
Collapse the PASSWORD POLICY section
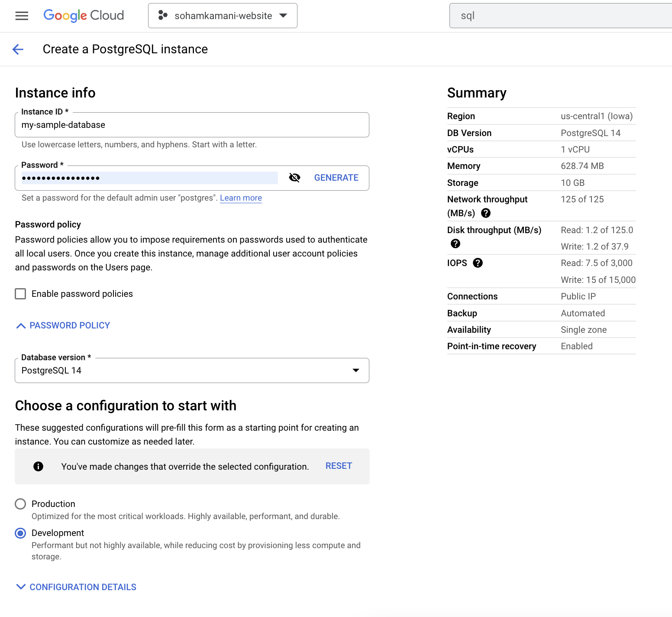pyautogui.click(x=63, y=325)
